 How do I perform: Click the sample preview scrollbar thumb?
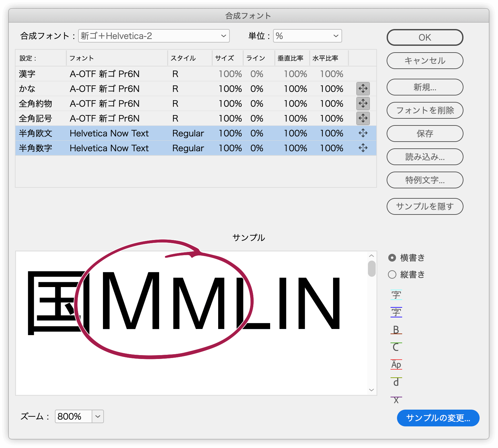pos(372,269)
